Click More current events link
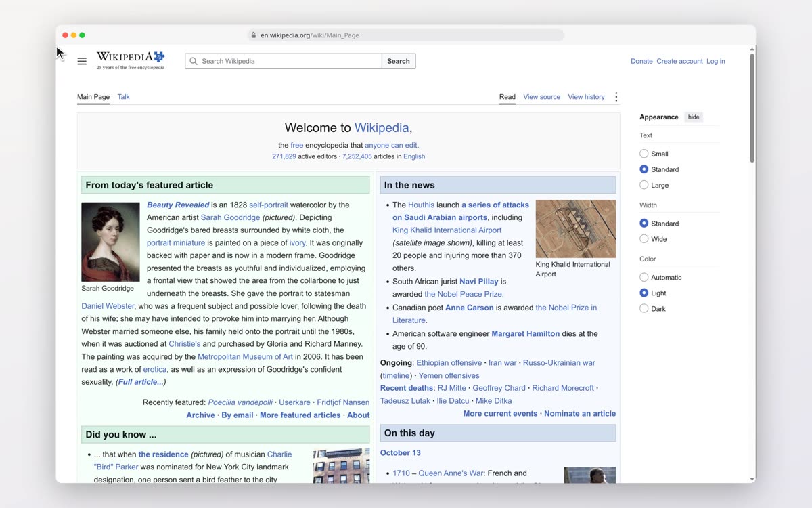Viewport: 812px width, 508px height. click(x=500, y=413)
